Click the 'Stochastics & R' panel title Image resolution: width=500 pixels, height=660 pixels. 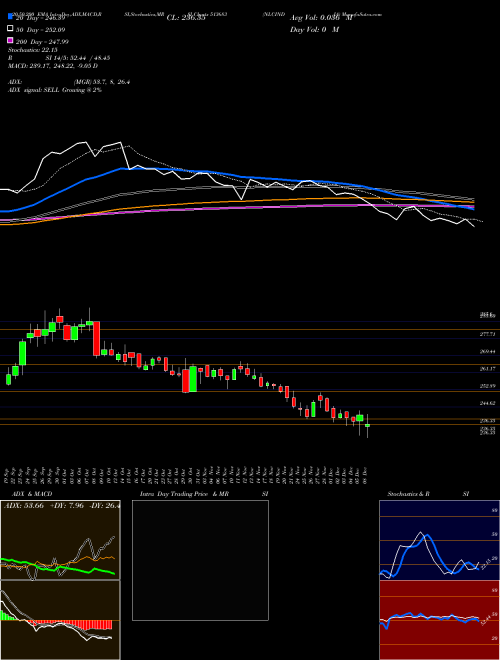tap(409, 494)
